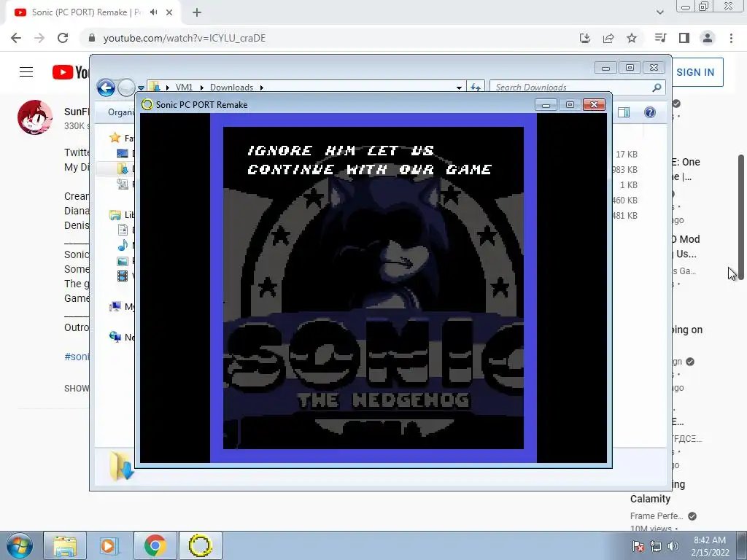Toggle Chrome side panel icon
Image resolution: width=747 pixels, height=560 pixels.
pos(684,38)
